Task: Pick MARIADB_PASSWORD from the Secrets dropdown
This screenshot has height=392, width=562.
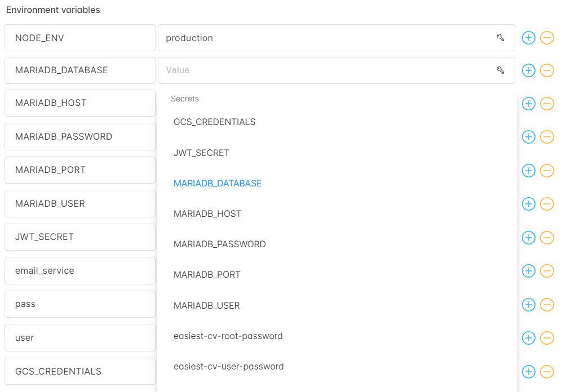Action: click(x=220, y=244)
